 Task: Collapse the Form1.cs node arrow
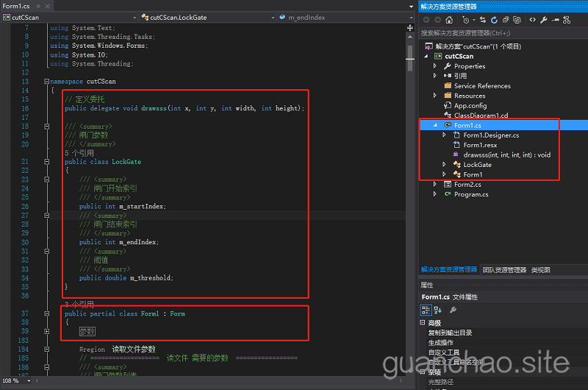[435, 125]
